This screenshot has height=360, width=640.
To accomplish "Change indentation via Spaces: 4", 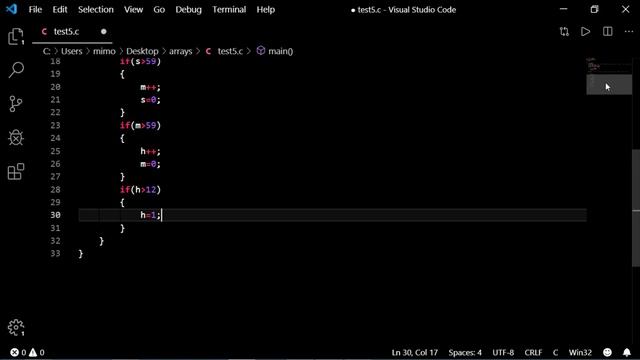I will coord(465,352).
